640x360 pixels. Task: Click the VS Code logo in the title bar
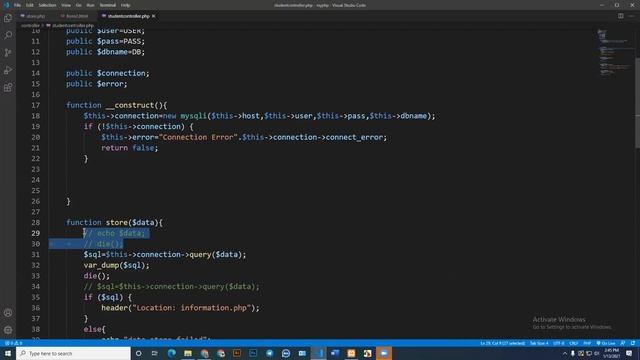(x=6, y=5)
